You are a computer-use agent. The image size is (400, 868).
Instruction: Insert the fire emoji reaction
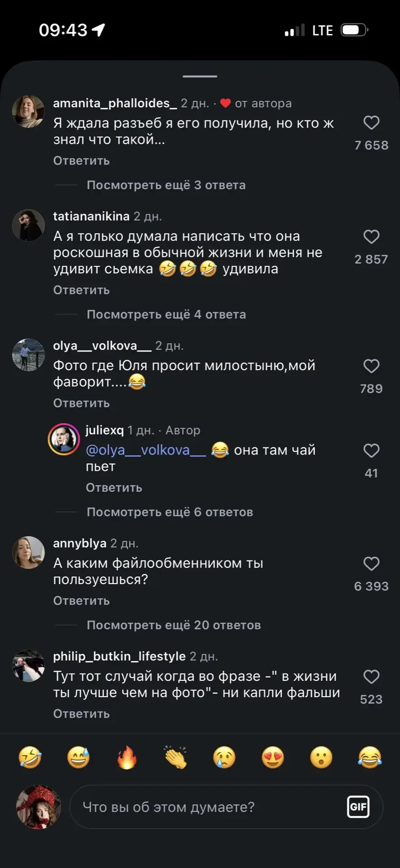(x=127, y=757)
